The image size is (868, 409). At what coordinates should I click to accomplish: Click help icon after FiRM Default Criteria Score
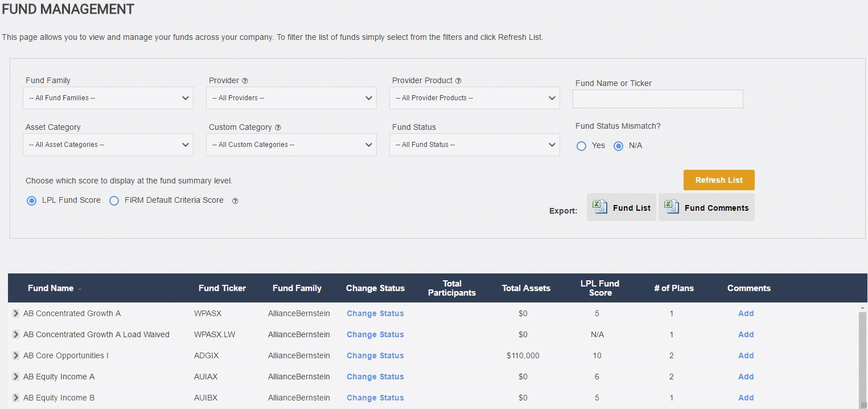pyautogui.click(x=235, y=201)
